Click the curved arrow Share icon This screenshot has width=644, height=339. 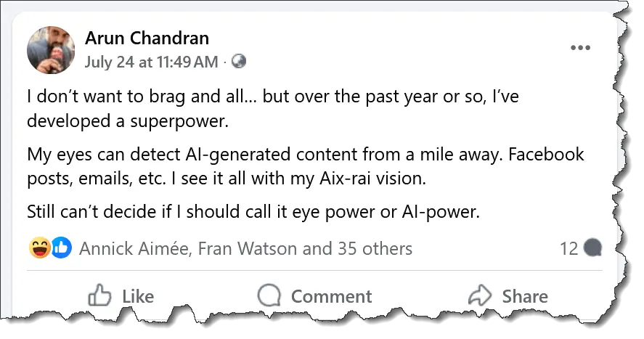coord(480,295)
